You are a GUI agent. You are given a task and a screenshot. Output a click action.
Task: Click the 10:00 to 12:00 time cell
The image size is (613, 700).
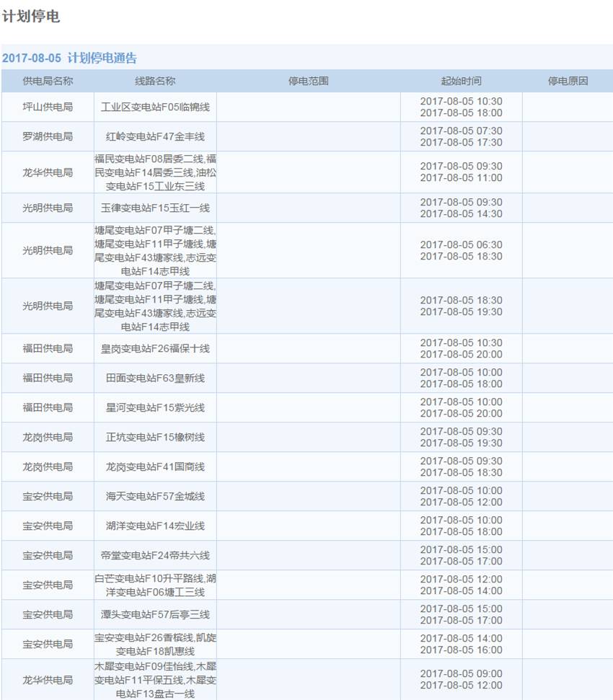[462, 497]
